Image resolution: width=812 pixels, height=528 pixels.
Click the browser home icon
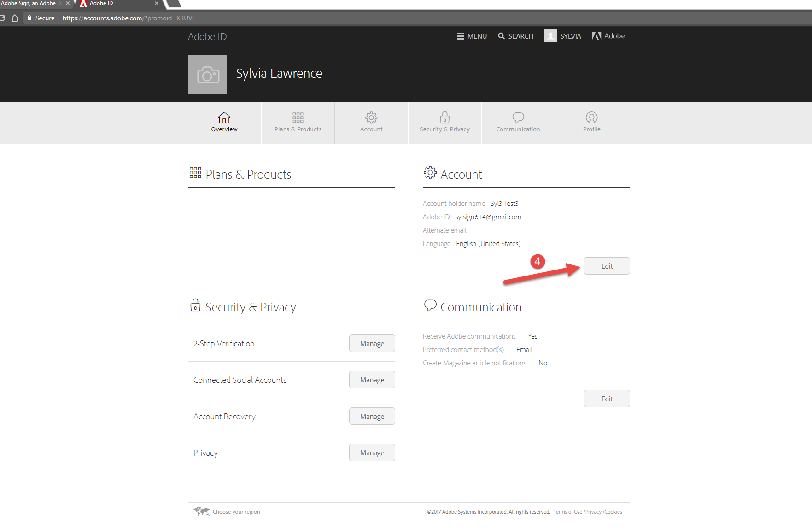tap(15, 18)
